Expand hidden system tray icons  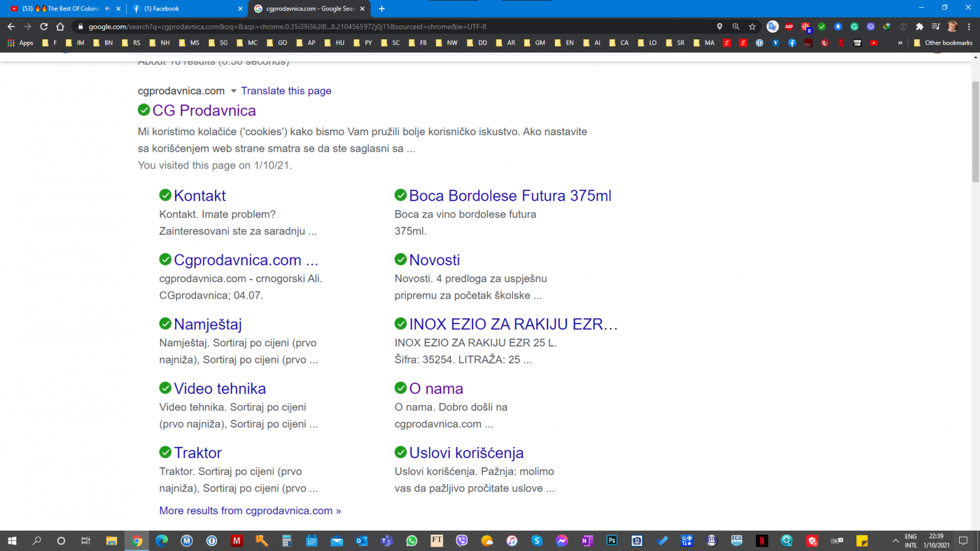(895, 541)
